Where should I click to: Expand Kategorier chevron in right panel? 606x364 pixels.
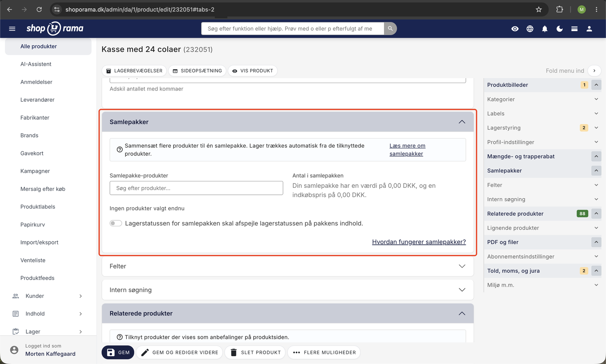pyautogui.click(x=596, y=99)
